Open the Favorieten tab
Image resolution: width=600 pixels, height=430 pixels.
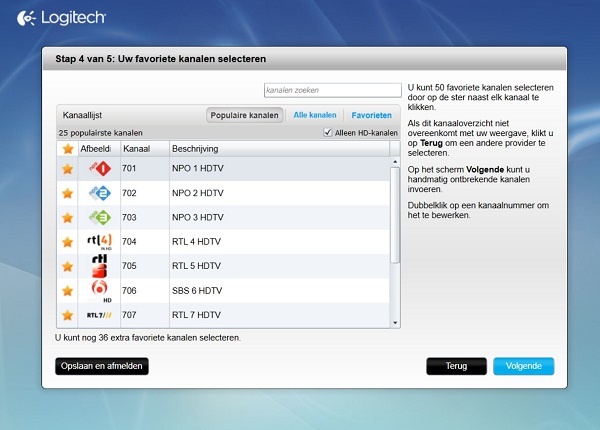point(372,115)
